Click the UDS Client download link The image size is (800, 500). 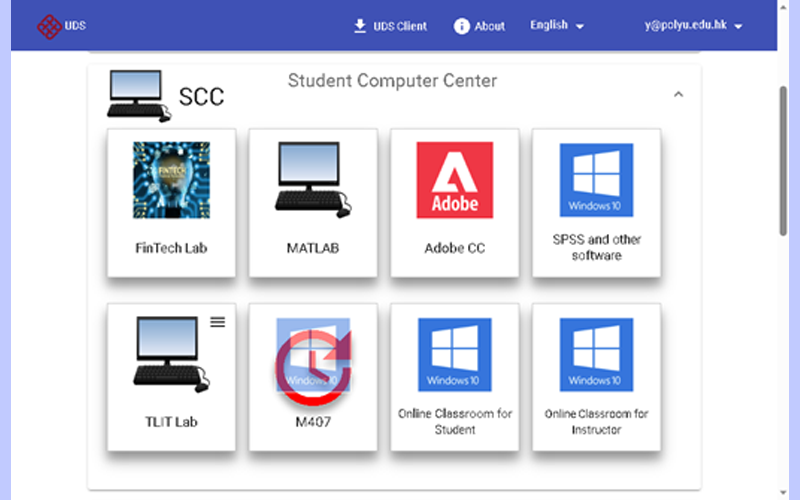click(x=400, y=26)
